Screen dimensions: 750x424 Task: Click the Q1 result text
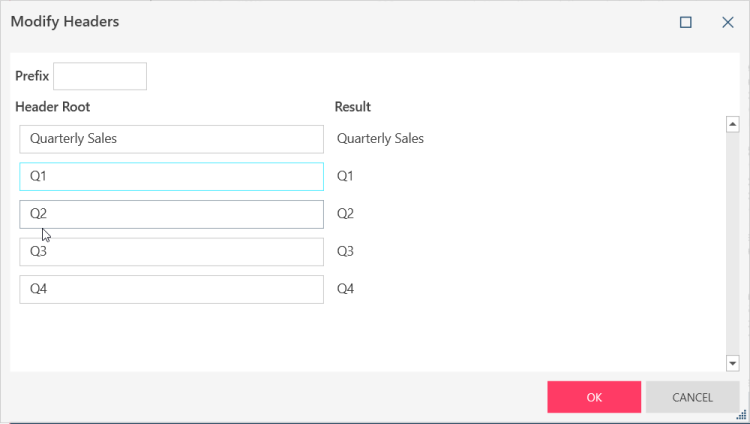(x=345, y=176)
